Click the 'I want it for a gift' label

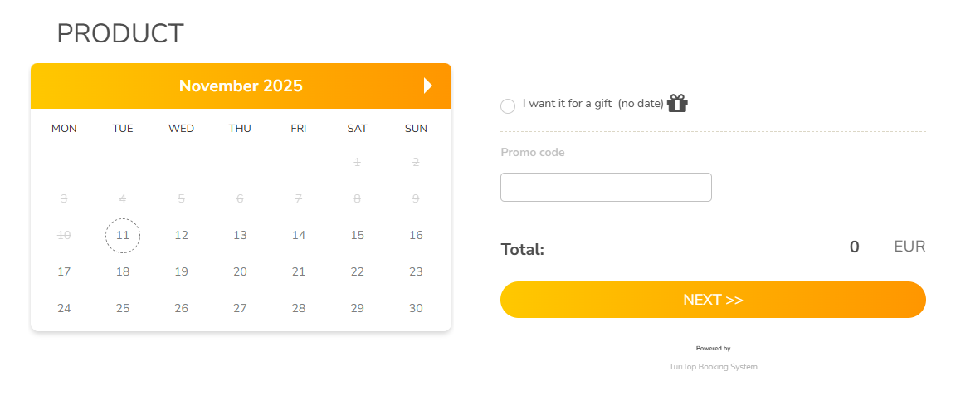(x=567, y=104)
